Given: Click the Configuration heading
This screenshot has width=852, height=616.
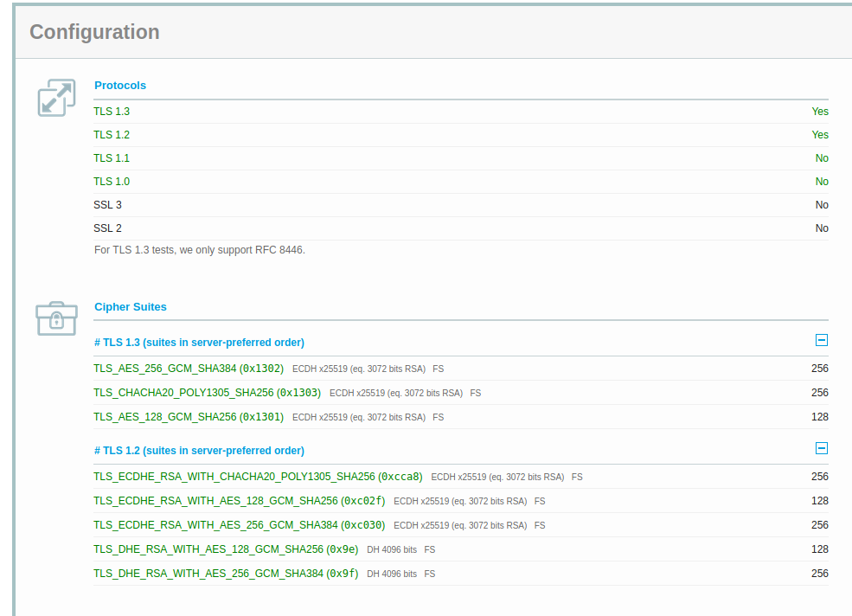Looking at the screenshot, I should [94, 32].
